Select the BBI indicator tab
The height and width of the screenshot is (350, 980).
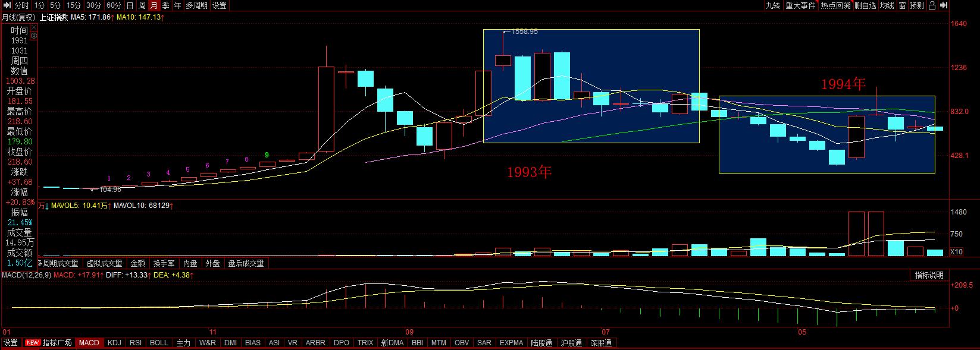pos(417,343)
